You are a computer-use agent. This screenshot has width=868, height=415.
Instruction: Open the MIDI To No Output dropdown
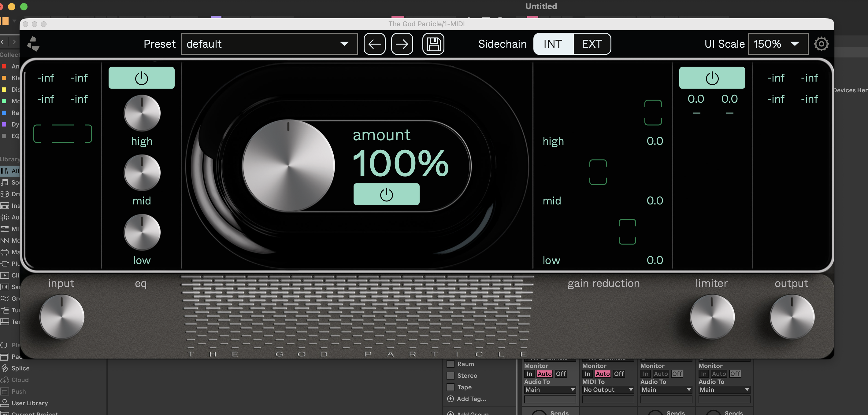click(x=608, y=390)
